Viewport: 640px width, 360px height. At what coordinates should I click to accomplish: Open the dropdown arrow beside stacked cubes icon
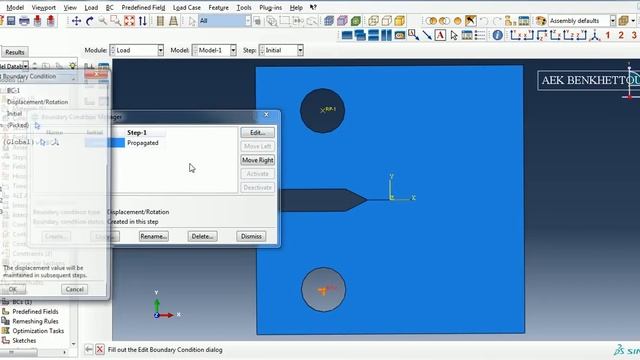pyautogui.click(x=633, y=21)
